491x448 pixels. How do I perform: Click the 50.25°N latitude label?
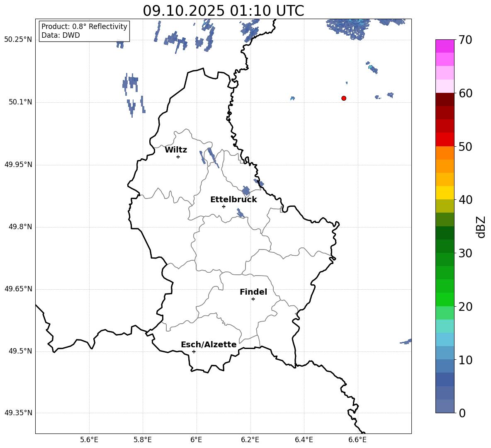pyautogui.click(x=18, y=40)
